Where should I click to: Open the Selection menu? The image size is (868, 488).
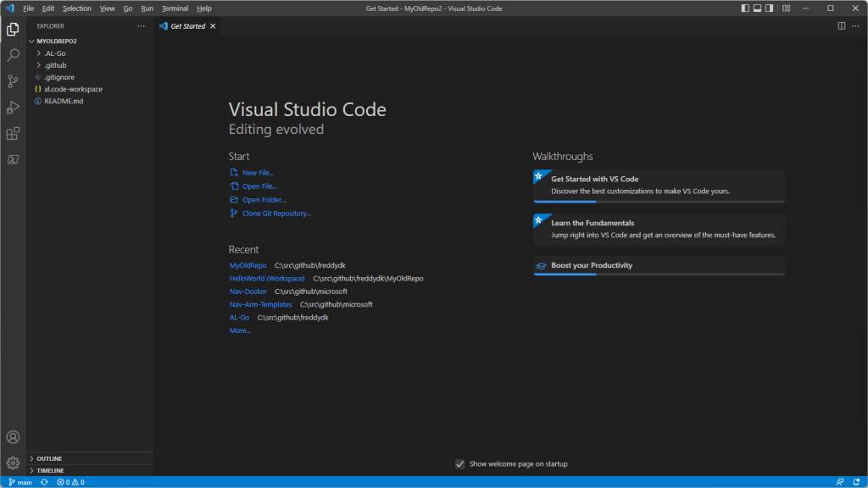click(x=77, y=8)
